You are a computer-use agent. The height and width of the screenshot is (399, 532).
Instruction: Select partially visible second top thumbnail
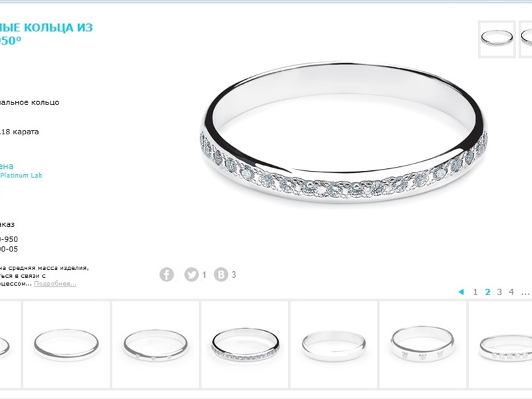click(x=525, y=39)
